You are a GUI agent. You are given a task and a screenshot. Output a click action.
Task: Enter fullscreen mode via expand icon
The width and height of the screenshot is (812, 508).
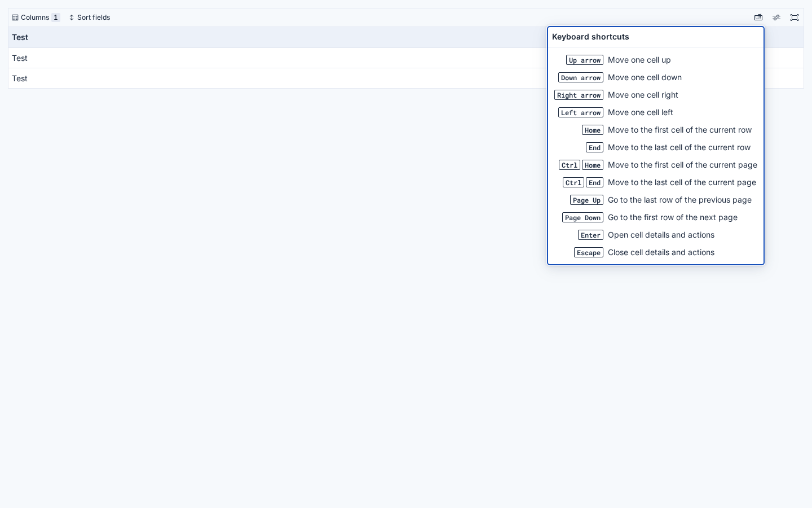coord(795,17)
